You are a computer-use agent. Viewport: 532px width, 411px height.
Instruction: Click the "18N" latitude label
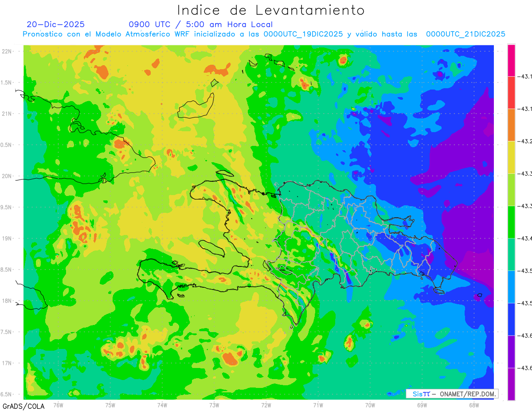coord(7,301)
